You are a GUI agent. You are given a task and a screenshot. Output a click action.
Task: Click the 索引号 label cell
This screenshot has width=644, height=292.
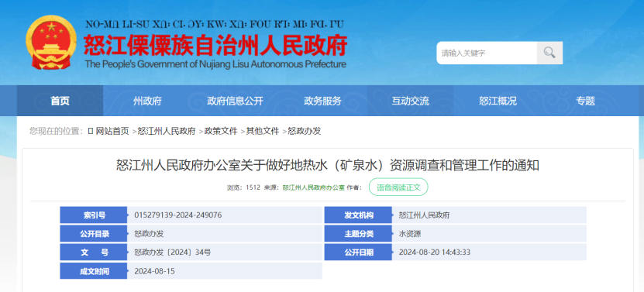[94, 215]
